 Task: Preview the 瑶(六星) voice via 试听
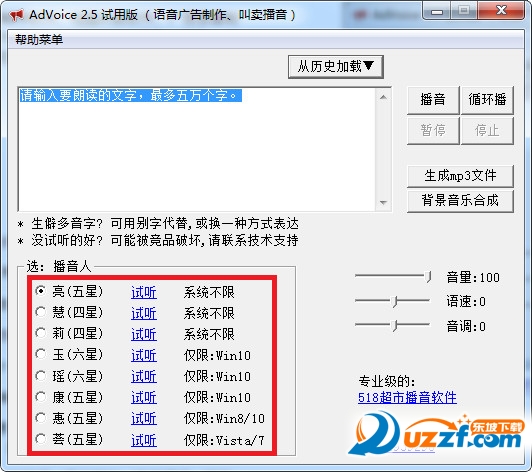(144, 376)
